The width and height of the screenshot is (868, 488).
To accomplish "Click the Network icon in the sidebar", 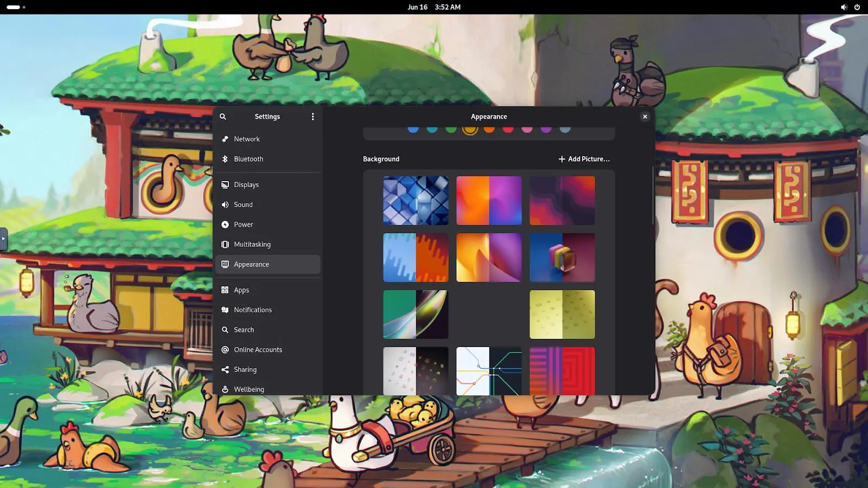I will point(225,139).
